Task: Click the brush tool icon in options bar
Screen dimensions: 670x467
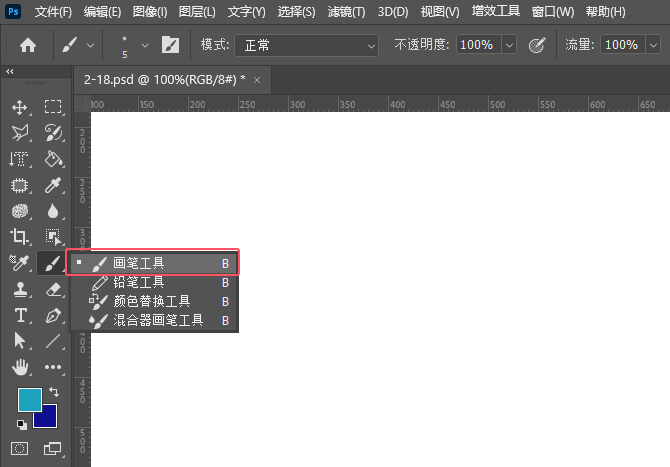Action: 70,45
